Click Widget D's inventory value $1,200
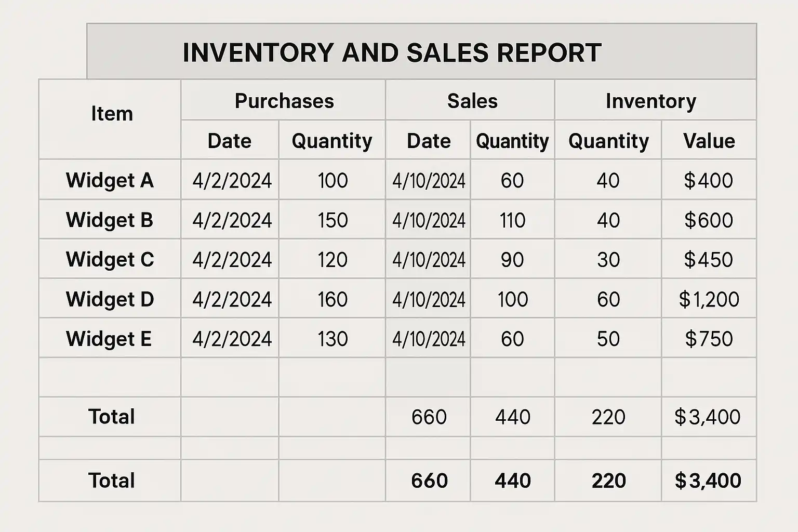The width and height of the screenshot is (798, 532). click(x=709, y=299)
